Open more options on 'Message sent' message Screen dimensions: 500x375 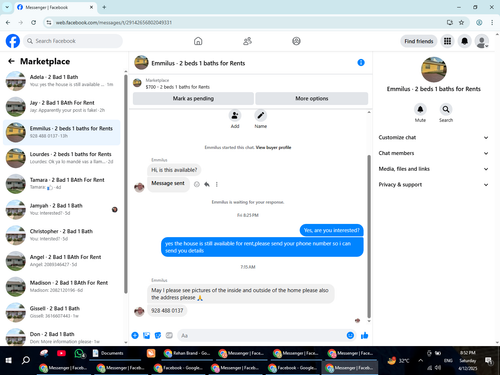tap(217, 184)
